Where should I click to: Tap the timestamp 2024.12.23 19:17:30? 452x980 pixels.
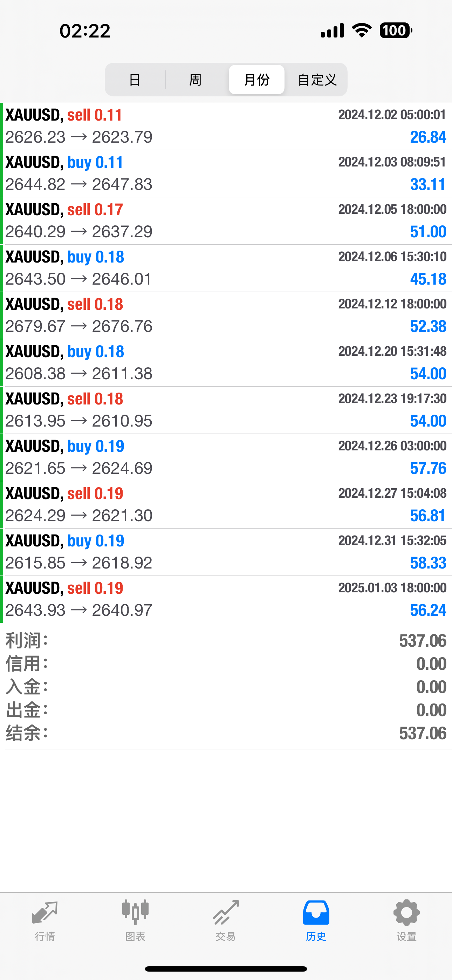(x=392, y=399)
